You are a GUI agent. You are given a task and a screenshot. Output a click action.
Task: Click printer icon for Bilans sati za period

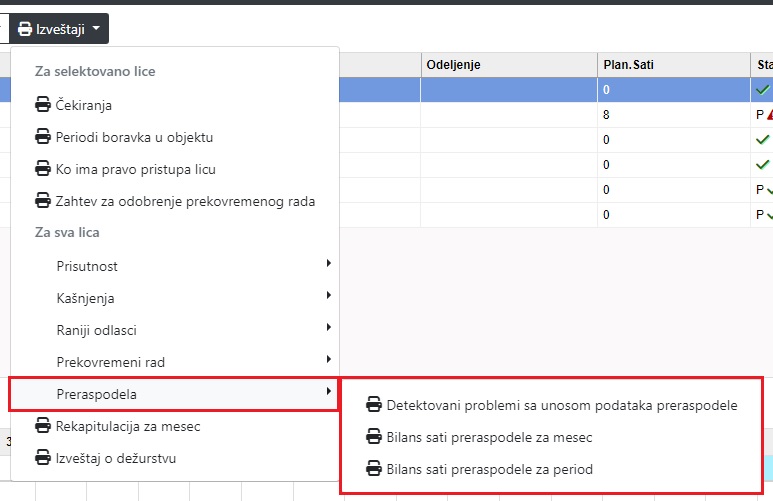(x=374, y=469)
